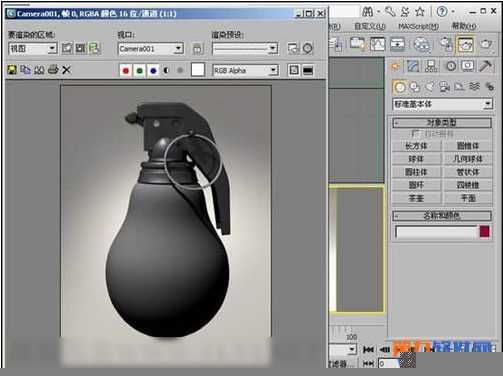Screen dimensions: 503x376
Task: Toggle the UI bar black icon
Action: (x=308, y=70)
